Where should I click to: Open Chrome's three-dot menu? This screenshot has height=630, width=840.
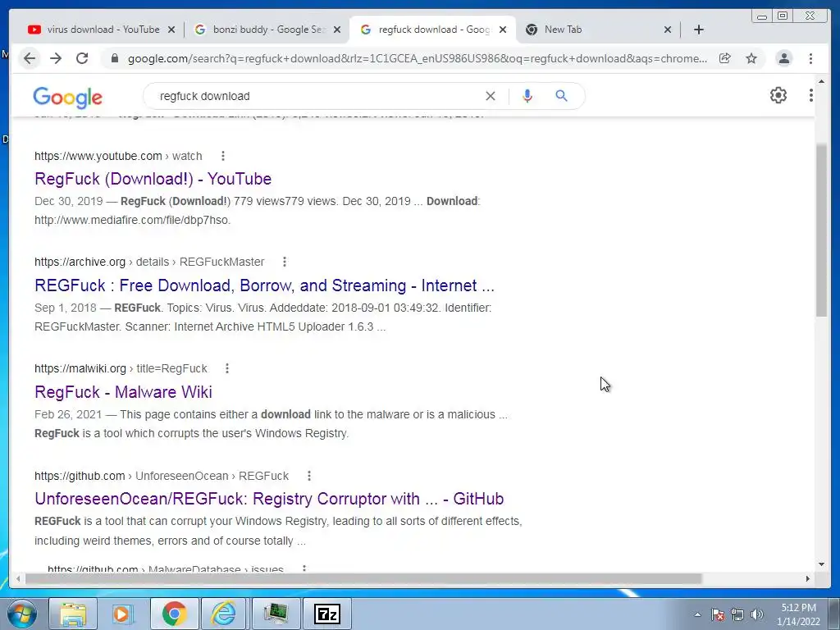pyautogui.click(x=811, y=58)
